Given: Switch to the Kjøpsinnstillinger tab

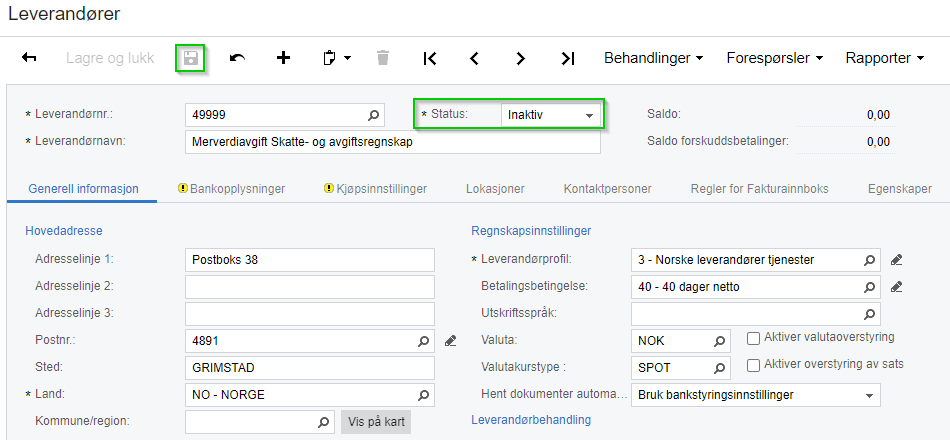Looking at the screenshot, I should (381, 188).
